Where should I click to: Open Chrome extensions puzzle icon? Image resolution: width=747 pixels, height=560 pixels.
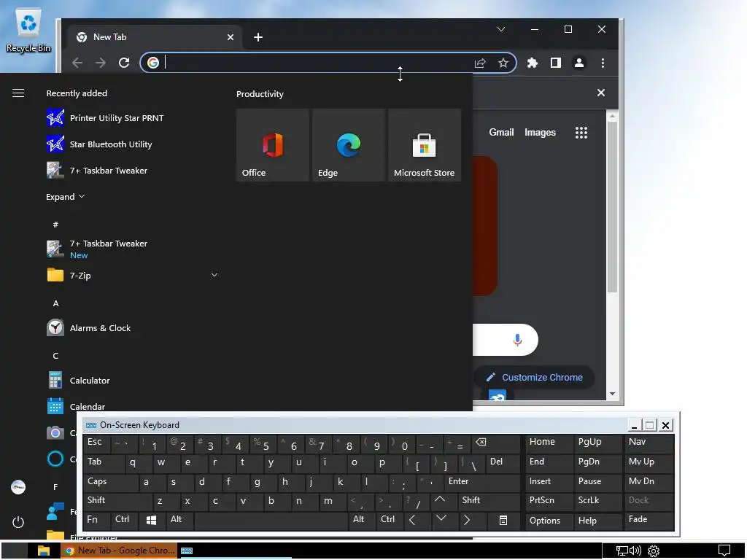pos(532,63)
